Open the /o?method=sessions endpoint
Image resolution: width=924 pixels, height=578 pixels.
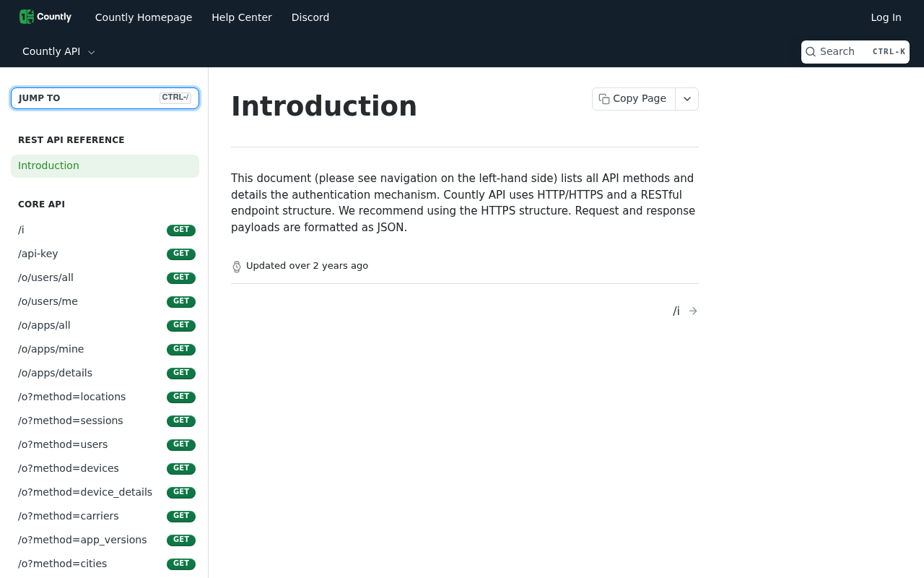pos(105,420)
